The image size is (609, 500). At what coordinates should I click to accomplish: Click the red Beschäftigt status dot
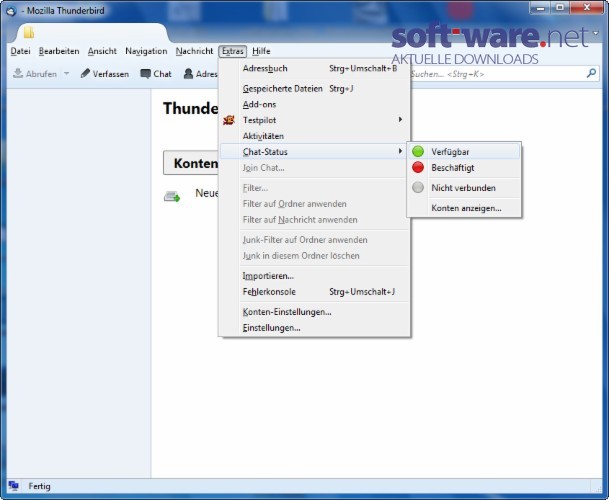click(418, 167)
